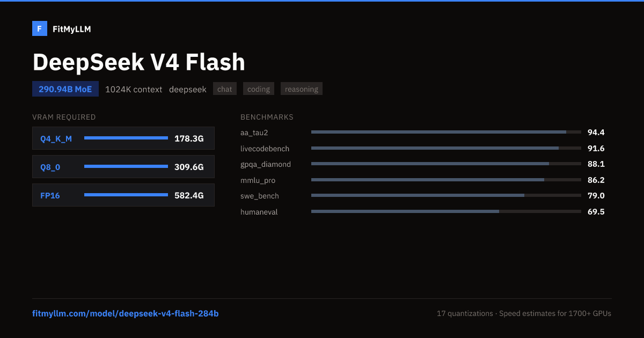Click the 79.0 benchmark score

[596, 195]
